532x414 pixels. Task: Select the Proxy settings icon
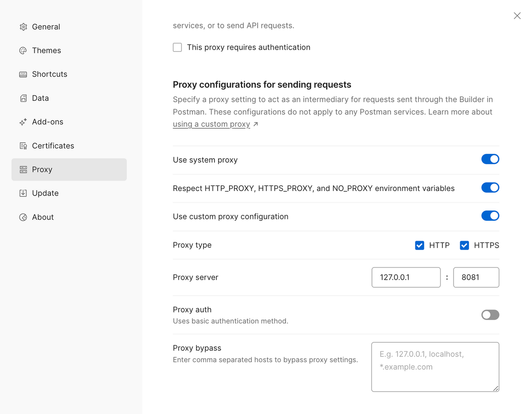pyautogui.click(x=23, y=169)
